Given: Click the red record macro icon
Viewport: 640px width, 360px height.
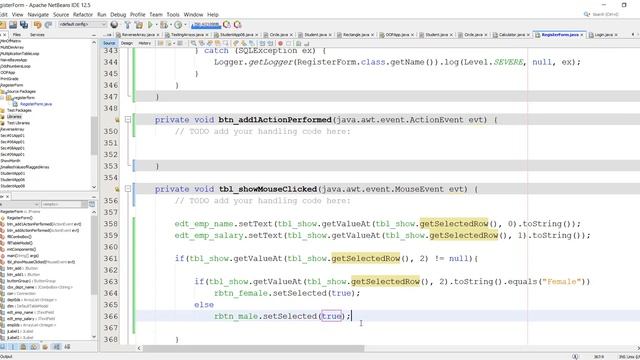Looking at the screenshot, I should tap(280, 43).
